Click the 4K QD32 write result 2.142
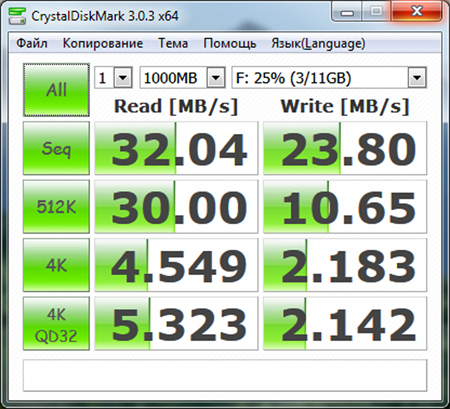 pos(345,324)
